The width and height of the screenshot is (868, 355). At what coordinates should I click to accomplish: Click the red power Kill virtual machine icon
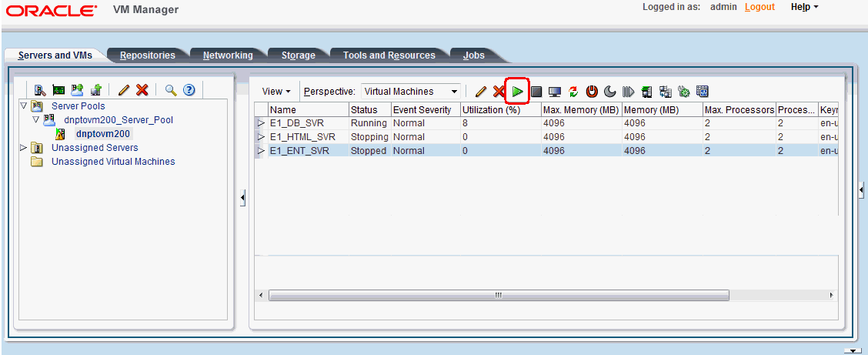pos(592,92)
